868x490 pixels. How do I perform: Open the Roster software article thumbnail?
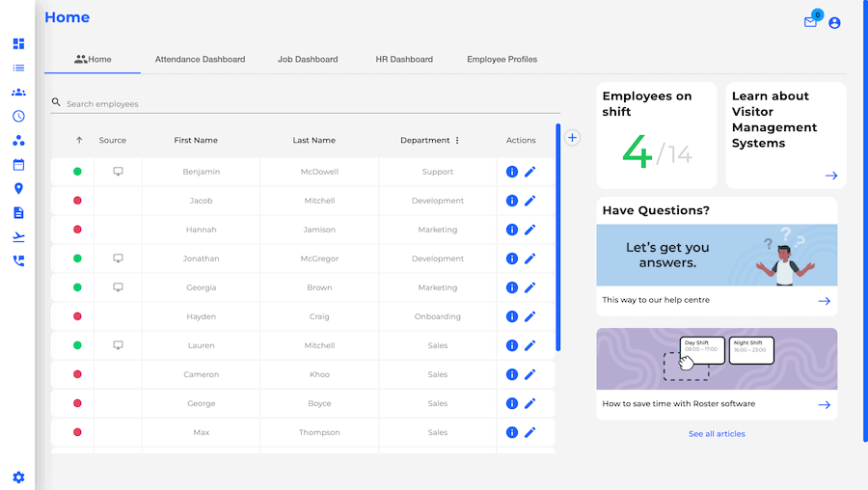pos(717,359)
